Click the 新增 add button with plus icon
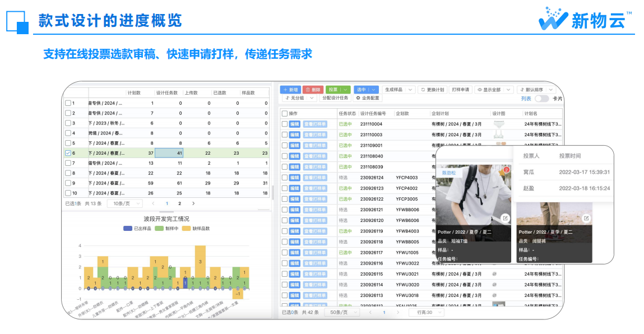Viewport: 644px width, 334px height. click(x=290, y=90)
